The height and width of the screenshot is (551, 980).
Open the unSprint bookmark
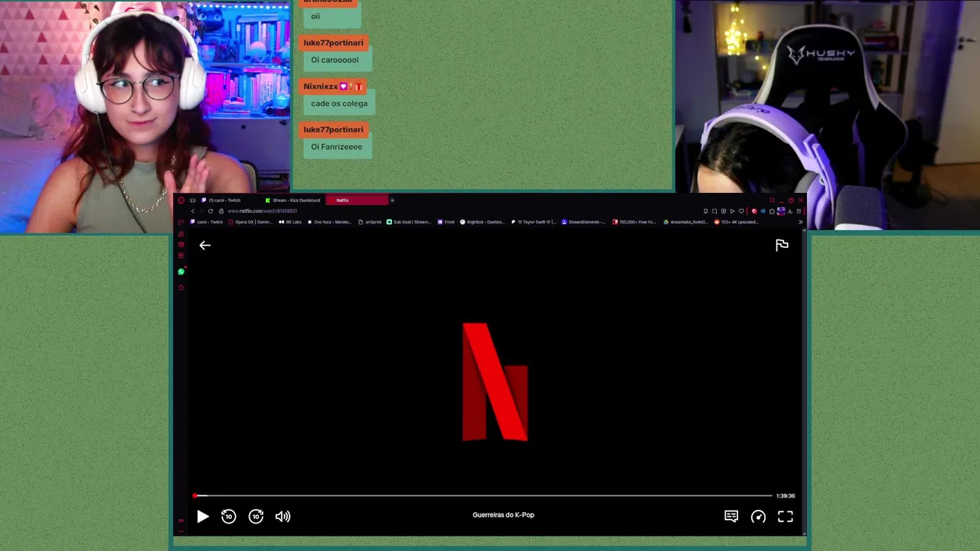click(x=370, y=222)
